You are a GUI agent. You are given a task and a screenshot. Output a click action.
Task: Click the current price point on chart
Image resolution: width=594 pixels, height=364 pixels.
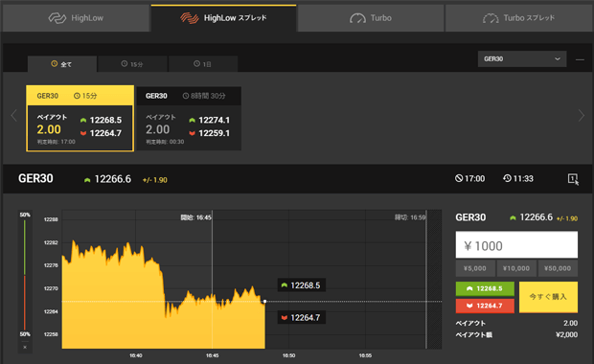click(264, 302)
